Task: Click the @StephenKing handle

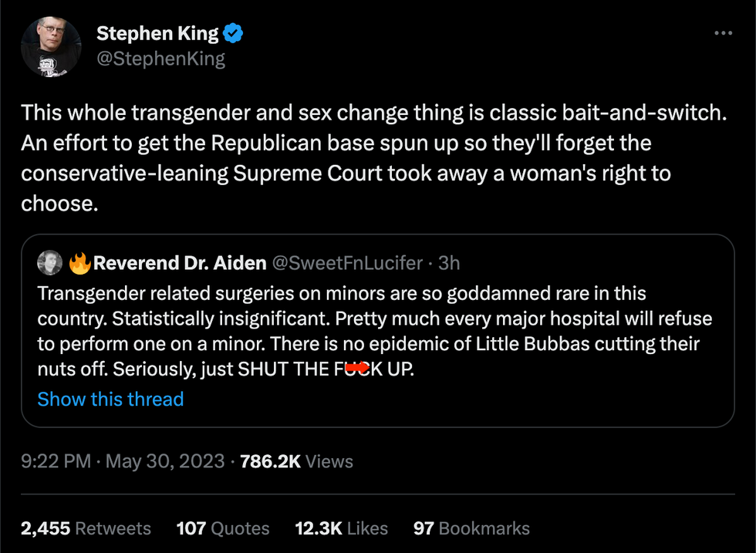Action: coord(162,58)
